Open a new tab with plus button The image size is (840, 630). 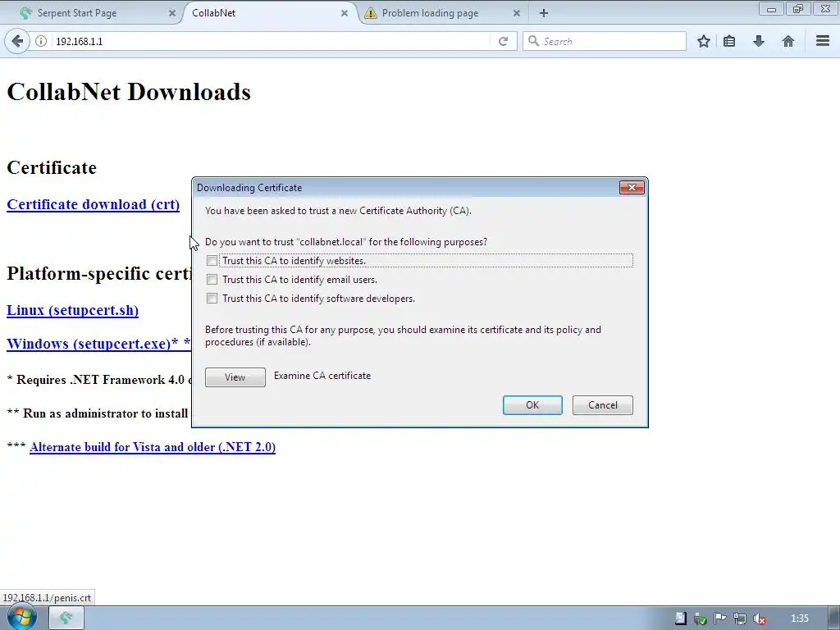[544, 13]
